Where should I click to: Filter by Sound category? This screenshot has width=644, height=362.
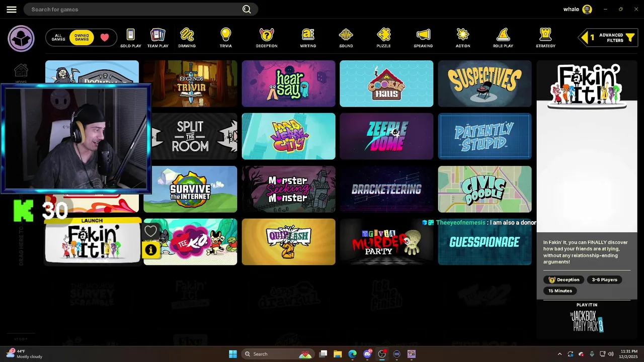[346, 38]
